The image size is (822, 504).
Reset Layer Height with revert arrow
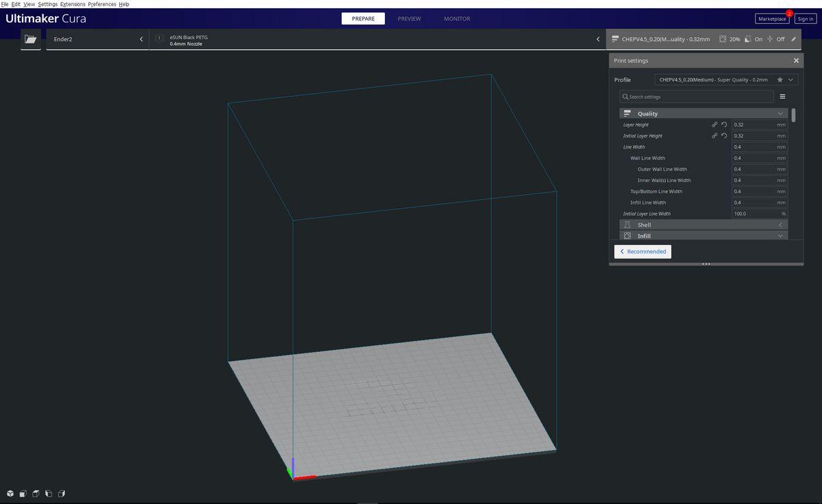(x=724, y=125)
